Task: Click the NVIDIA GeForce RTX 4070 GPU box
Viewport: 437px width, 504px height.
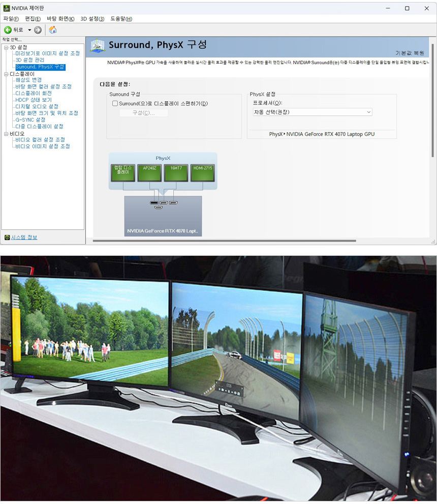Action: point(163,216)
